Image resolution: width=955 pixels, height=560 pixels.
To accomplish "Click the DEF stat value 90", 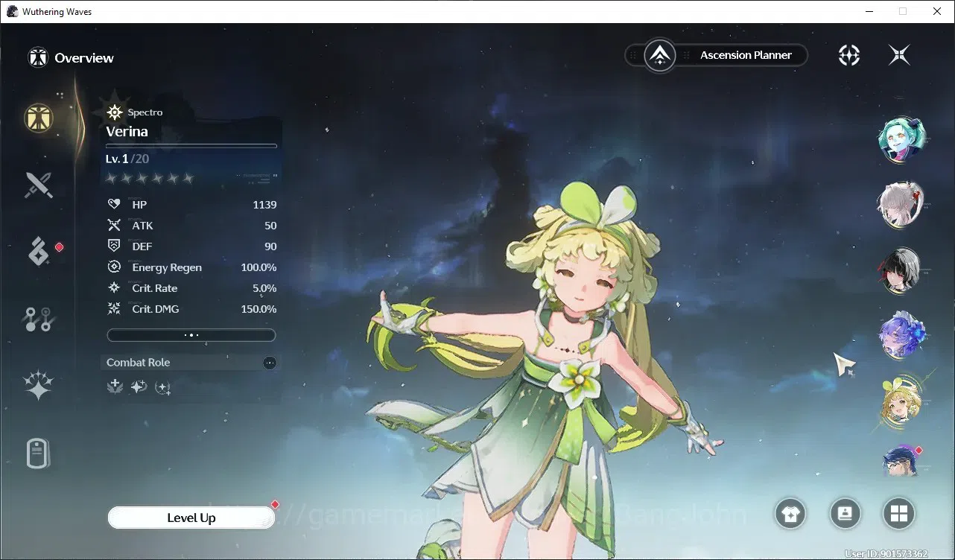I will coord(270,246).
